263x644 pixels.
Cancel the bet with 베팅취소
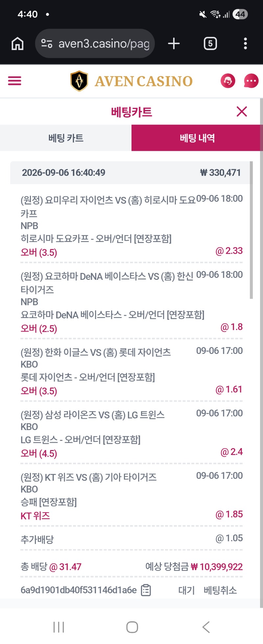pos(220,590)
